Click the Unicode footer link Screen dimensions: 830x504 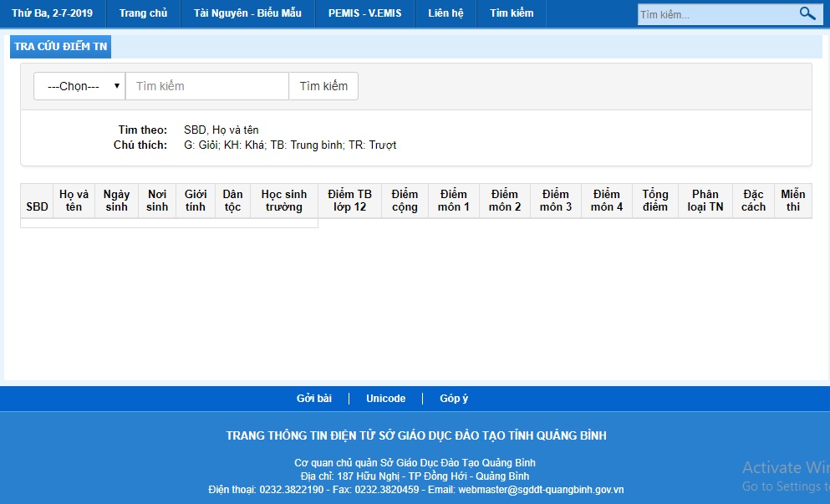[x=385, y=398]
